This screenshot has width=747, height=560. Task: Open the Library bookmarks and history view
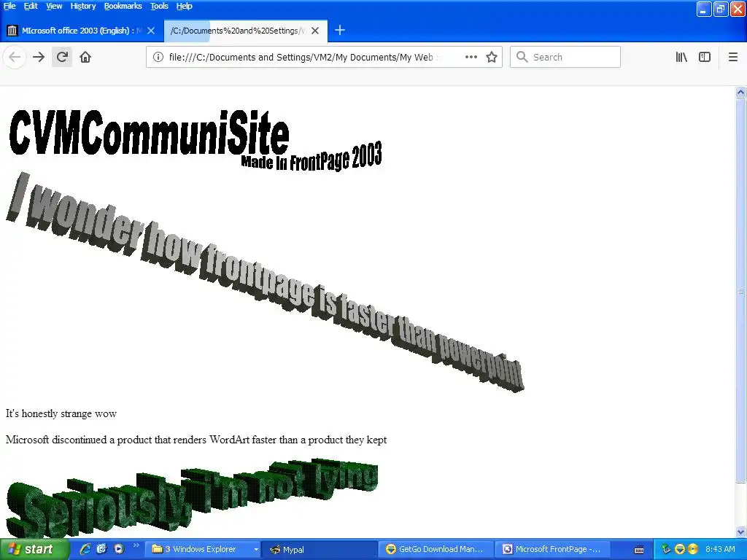681,57
